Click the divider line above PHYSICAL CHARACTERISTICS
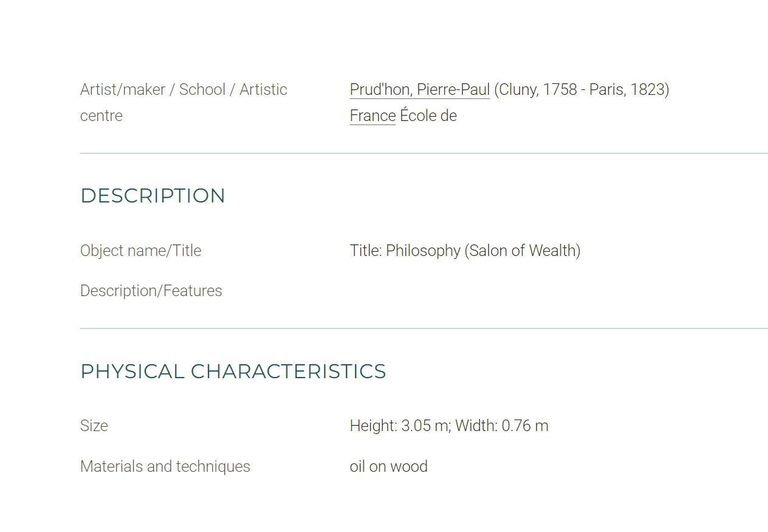Image resolution: width=768 pixels, height=532 pixels. (424, 328)
